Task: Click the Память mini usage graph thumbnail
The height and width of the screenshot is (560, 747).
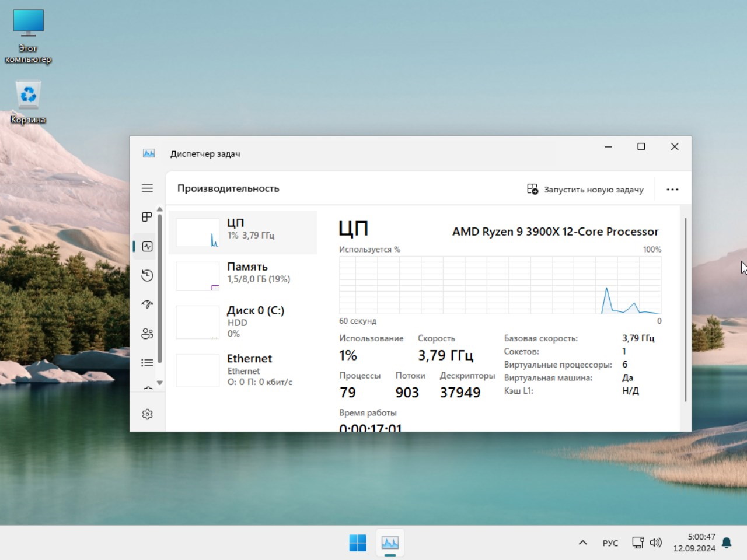Action: (x=197, y=276)
